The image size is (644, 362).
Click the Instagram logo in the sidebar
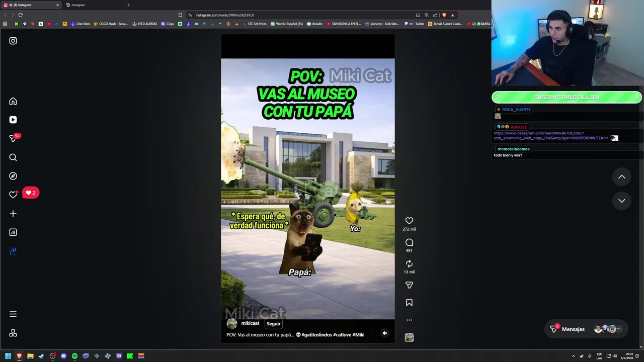coord(13,41)
